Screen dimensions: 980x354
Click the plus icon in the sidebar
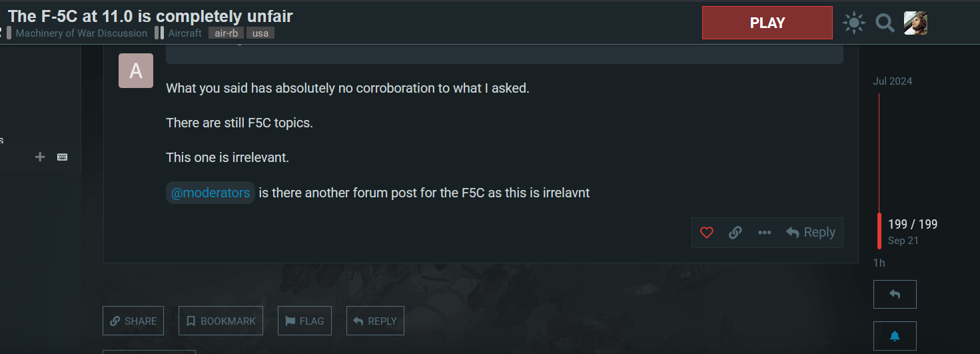tap(40, 157)
